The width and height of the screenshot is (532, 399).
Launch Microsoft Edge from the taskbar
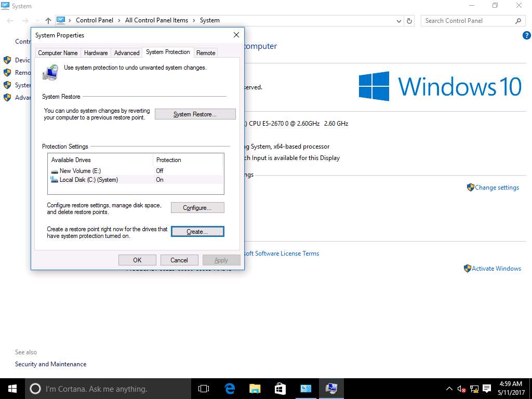pos(230,389)
